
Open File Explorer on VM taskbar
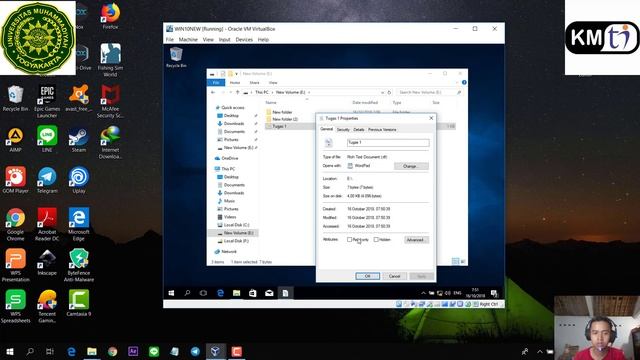coord(236,293)
